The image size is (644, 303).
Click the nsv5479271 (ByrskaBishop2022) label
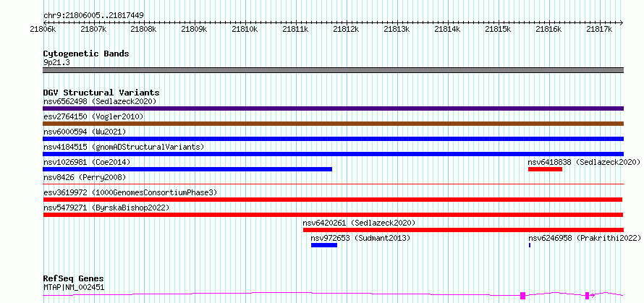[x=106, y=208]
